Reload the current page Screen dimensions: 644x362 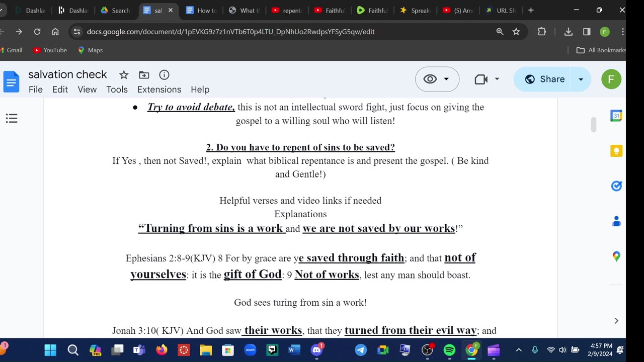[x=37, y=32]
